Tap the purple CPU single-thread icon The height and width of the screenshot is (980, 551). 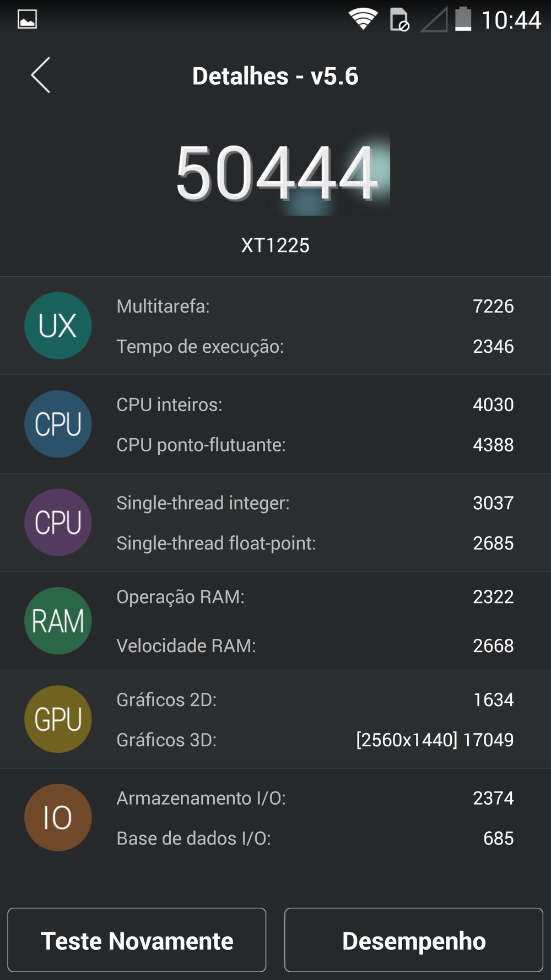click(x=58, y=522)
